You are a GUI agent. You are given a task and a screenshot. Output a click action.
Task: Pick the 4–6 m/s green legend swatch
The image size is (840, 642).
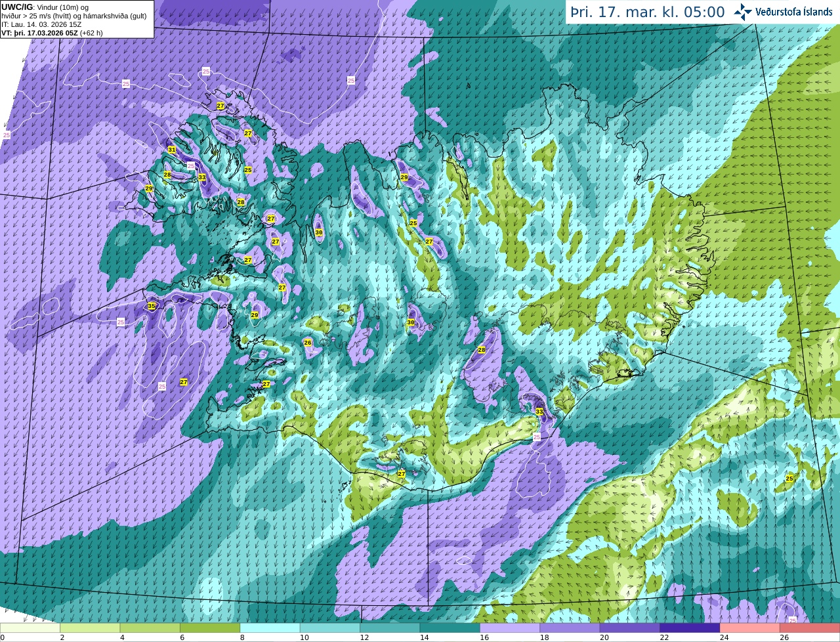coord(150,628)
